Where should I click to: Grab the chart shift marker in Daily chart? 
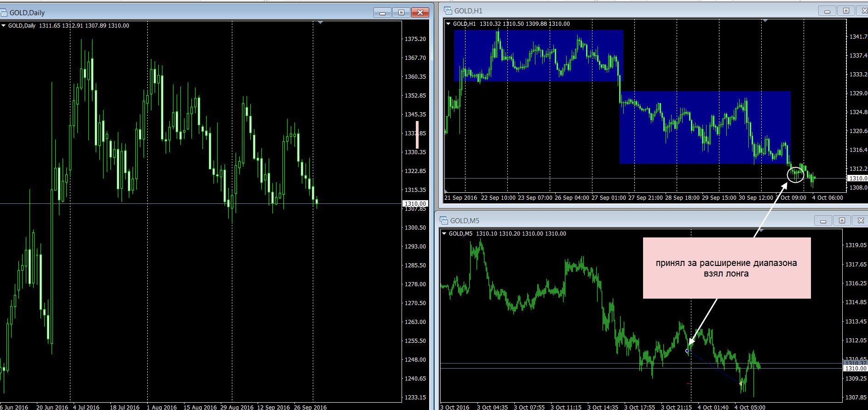[x=320, y=22]
